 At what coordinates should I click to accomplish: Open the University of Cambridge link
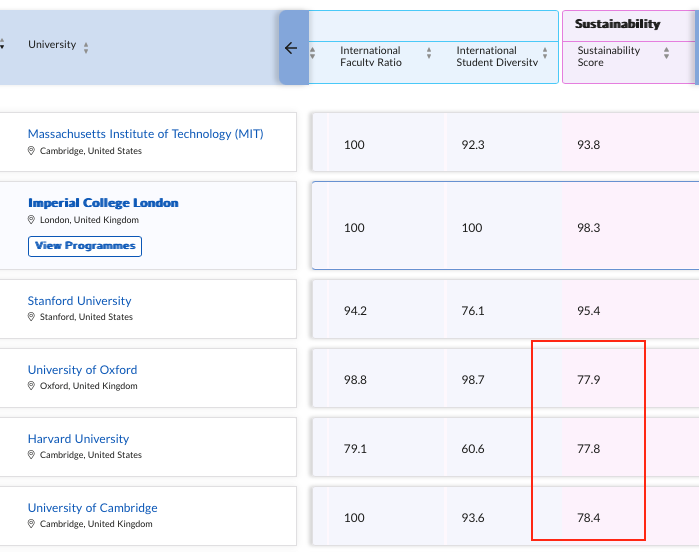[93, 508]
